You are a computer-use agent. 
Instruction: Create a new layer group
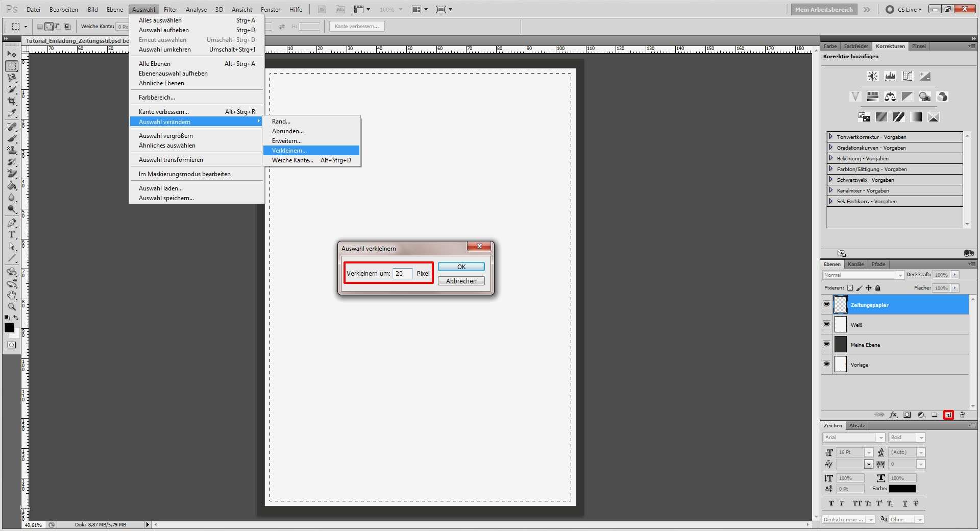[935, 415]
